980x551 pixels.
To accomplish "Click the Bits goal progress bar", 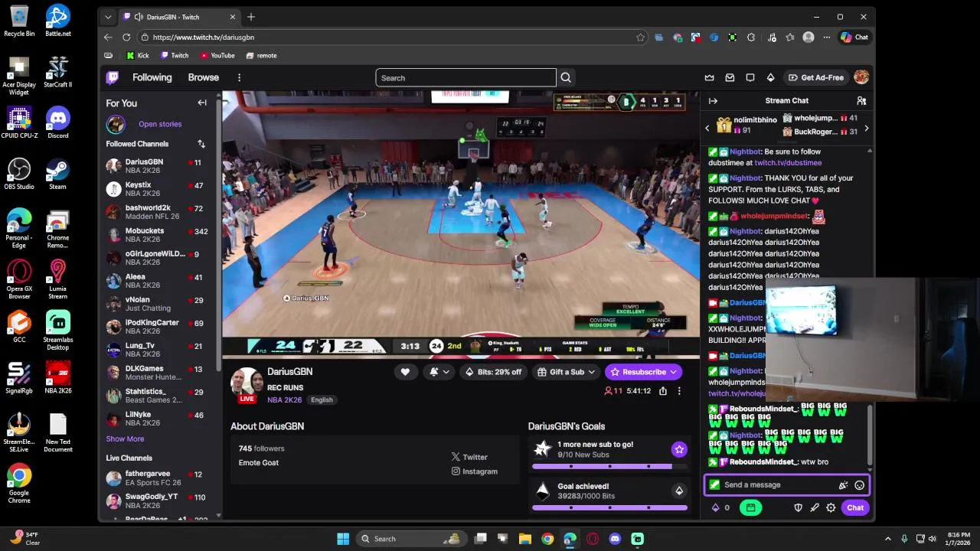I will 609,507.
